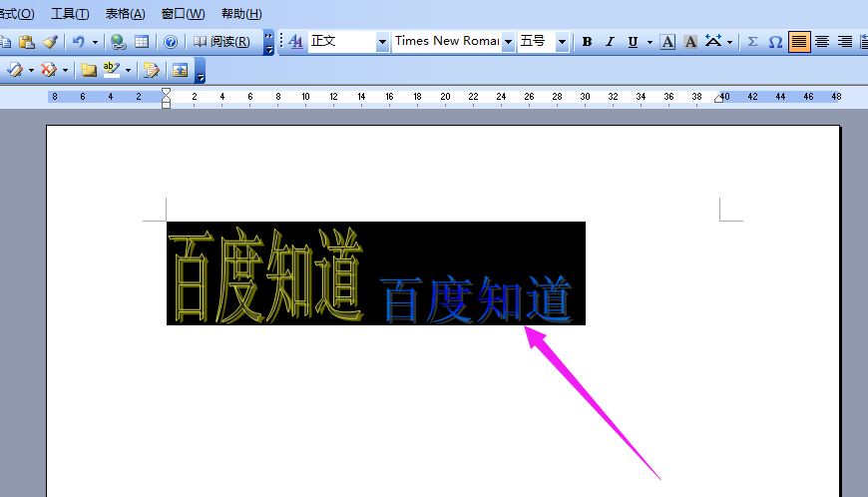Click the Insert Table icon
The width and height of the screenshot is (868, 497).
(x=142, y=42)
